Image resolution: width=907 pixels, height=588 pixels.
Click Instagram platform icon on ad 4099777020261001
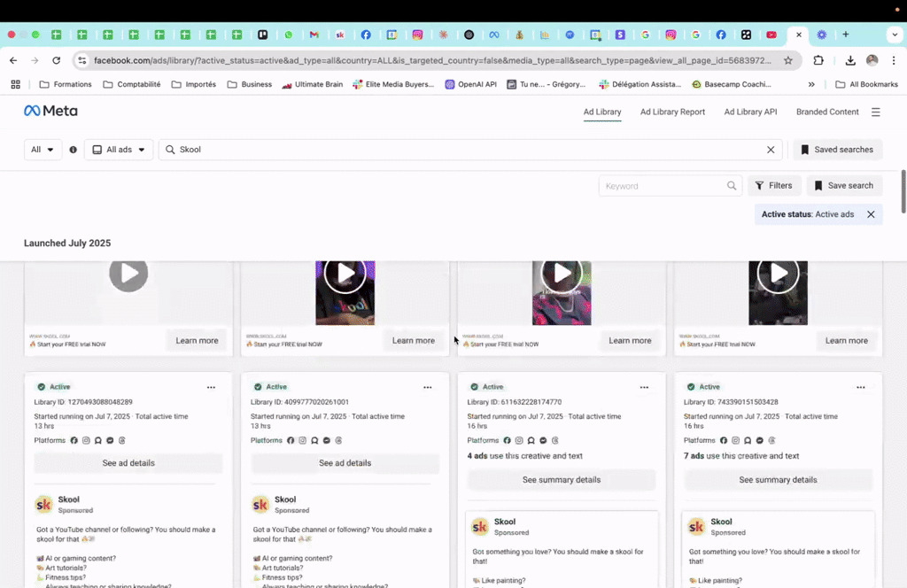pyautogui.click(x=303, y=441)
